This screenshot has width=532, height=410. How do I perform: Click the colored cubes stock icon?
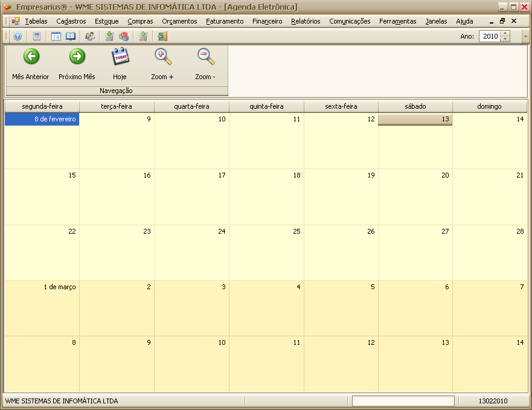(124, 36)
